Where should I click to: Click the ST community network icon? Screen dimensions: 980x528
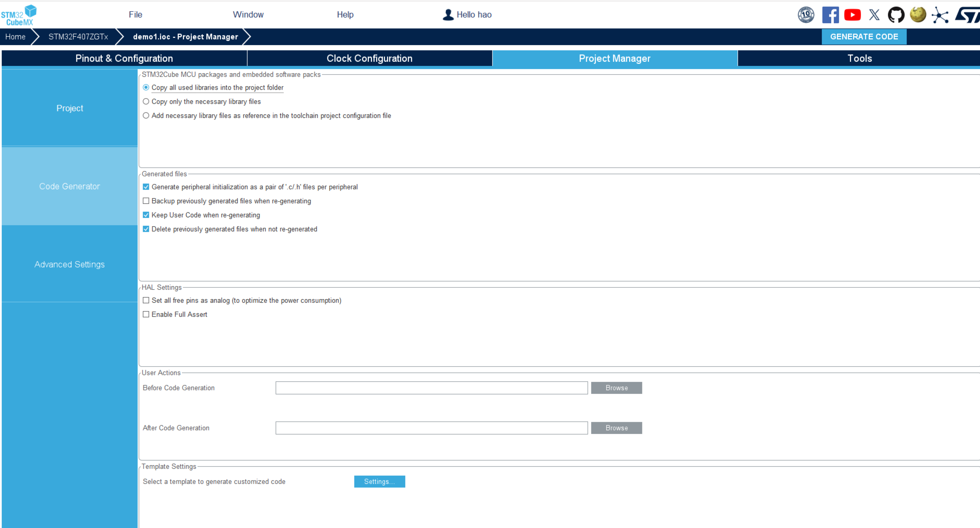pos(939,15)
